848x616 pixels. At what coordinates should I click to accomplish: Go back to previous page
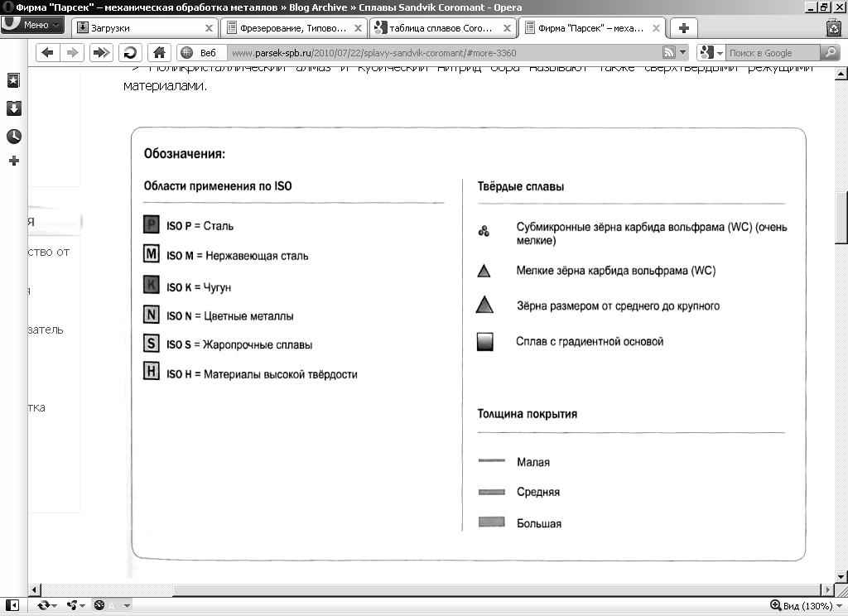47,52
